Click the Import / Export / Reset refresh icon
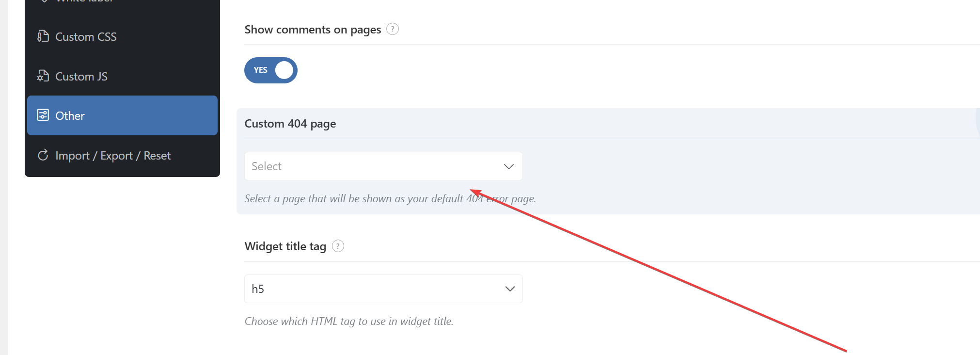Image resolution: width=980 pixels, height=355 pixels. coord(43,155)
